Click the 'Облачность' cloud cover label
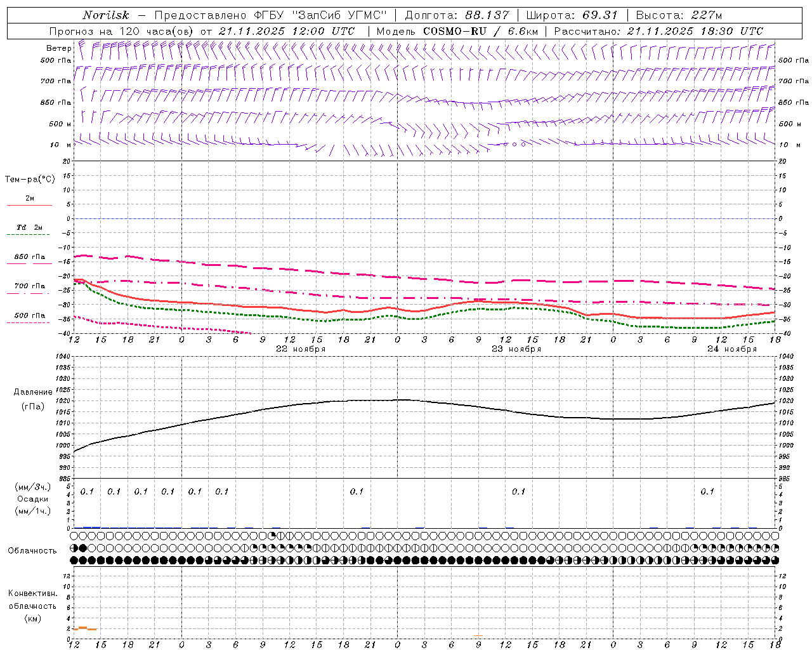Image resolution: width=812 pixels, height=650 pixels. point(32,551)
